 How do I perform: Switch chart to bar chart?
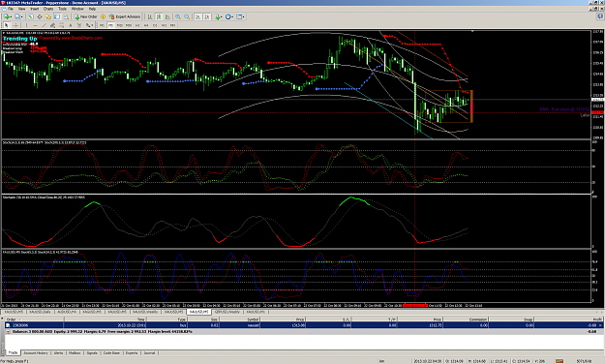pos(150,16)
